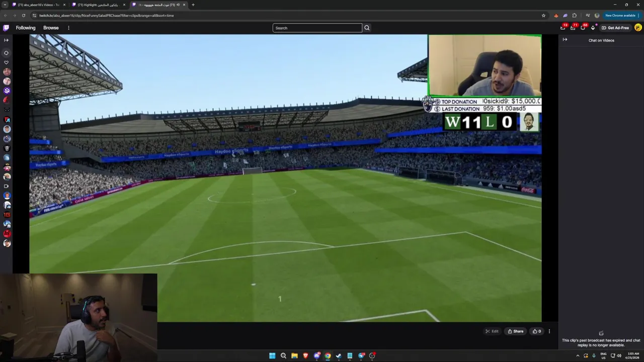This screenshot has width=644, height=362.
Task: Collapse the Chat on Videos panel
Action: pos(565,40)
